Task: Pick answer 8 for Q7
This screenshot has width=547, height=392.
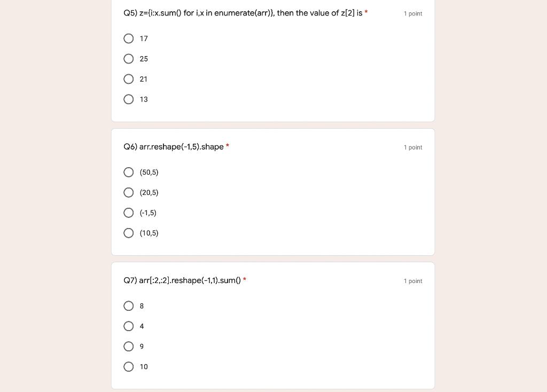Action: [x=129, y=306]
